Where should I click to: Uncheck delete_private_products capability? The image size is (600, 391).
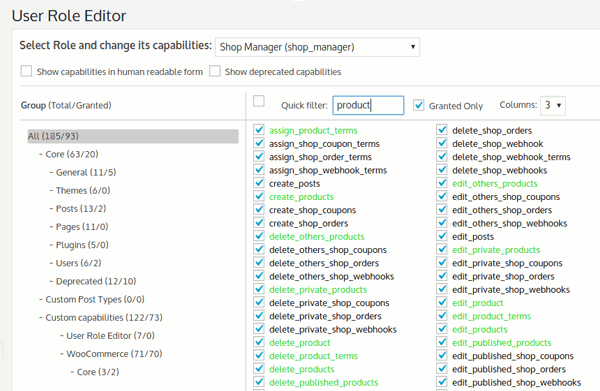coord(259,289)
